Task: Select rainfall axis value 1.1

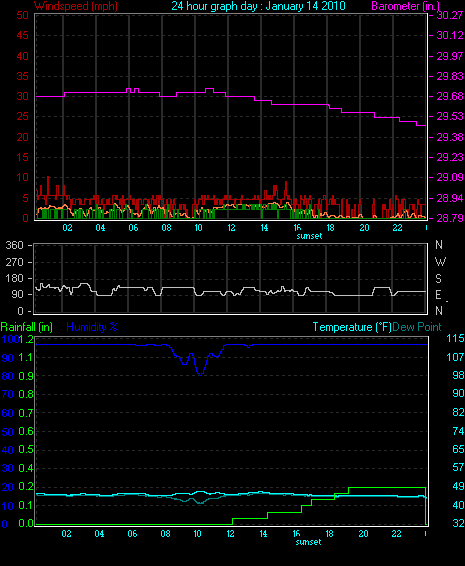Action: 26,358
